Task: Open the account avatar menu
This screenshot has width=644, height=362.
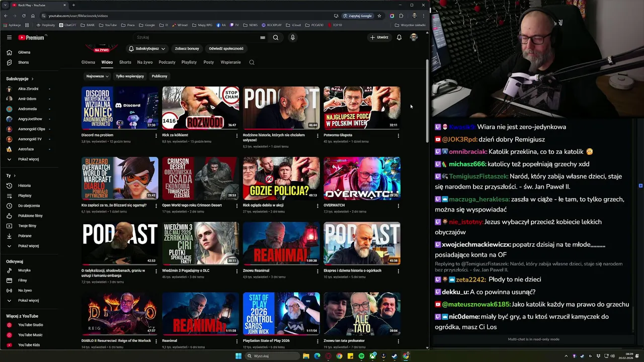Action: click(x=414, y=37)
